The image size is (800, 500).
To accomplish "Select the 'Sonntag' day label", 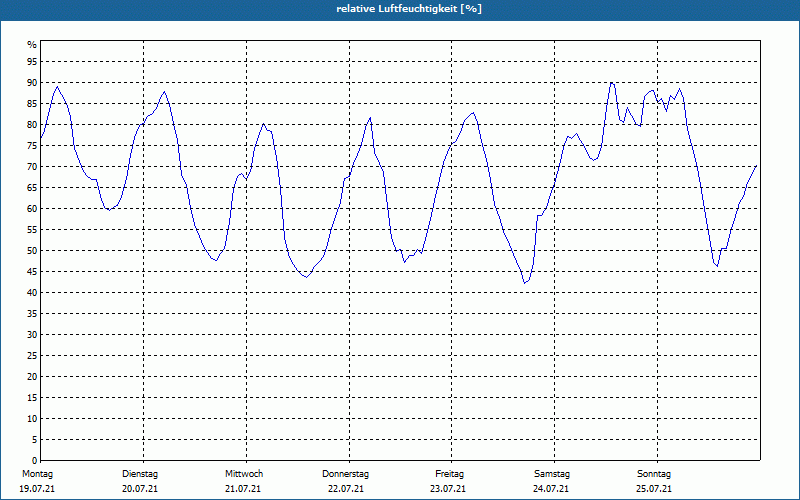I will tap(654, 474).
